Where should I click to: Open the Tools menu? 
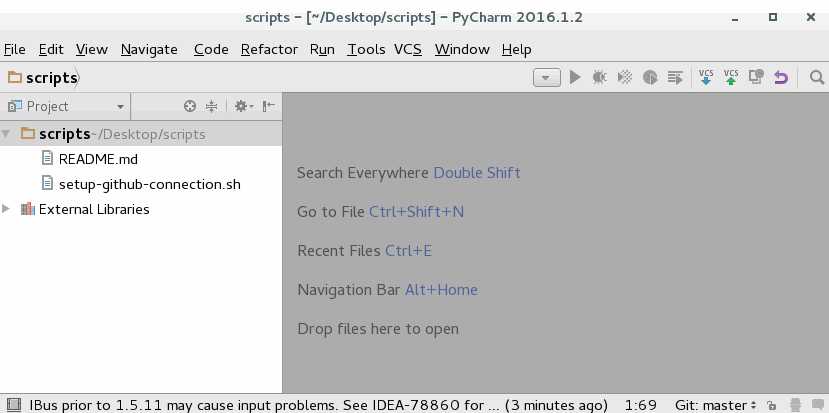click(x=366, y=49)
